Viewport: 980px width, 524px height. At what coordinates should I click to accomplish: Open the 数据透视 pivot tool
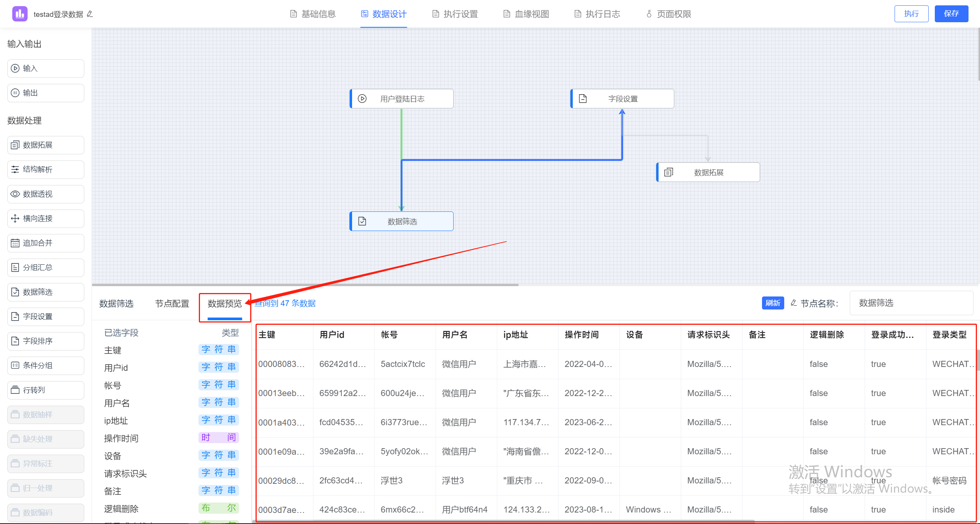point(45,194)
